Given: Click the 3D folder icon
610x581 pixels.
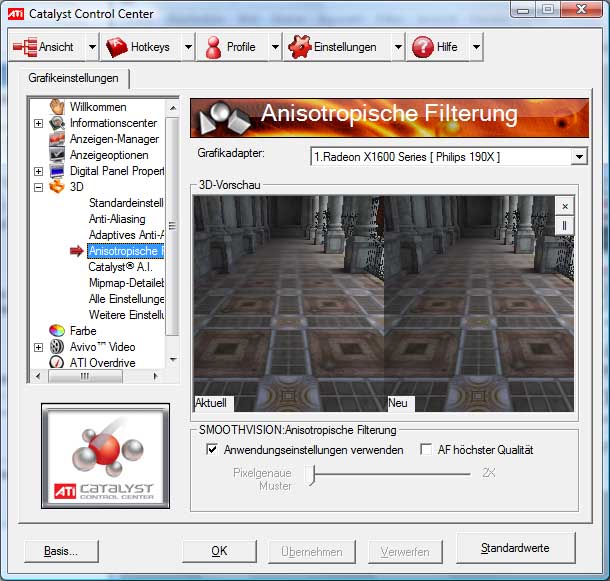Looking at the screenshot, I should coord(57,187).
